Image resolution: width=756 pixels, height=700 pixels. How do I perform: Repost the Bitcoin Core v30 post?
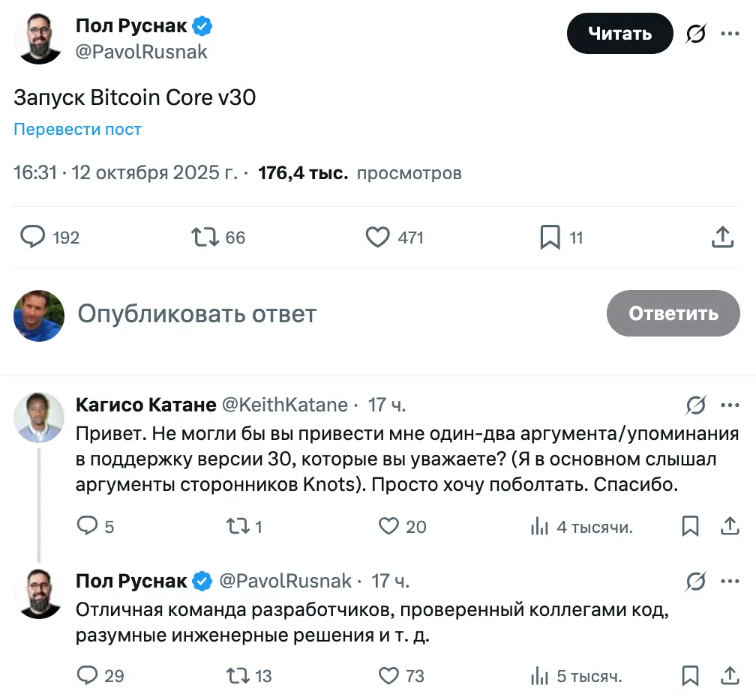pyautogui.click(x=205, y=238)
